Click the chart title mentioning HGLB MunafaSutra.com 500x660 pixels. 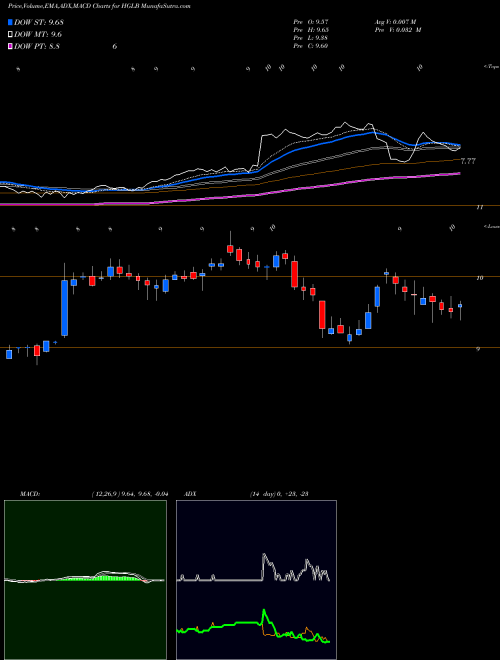[x=99, y=6]
